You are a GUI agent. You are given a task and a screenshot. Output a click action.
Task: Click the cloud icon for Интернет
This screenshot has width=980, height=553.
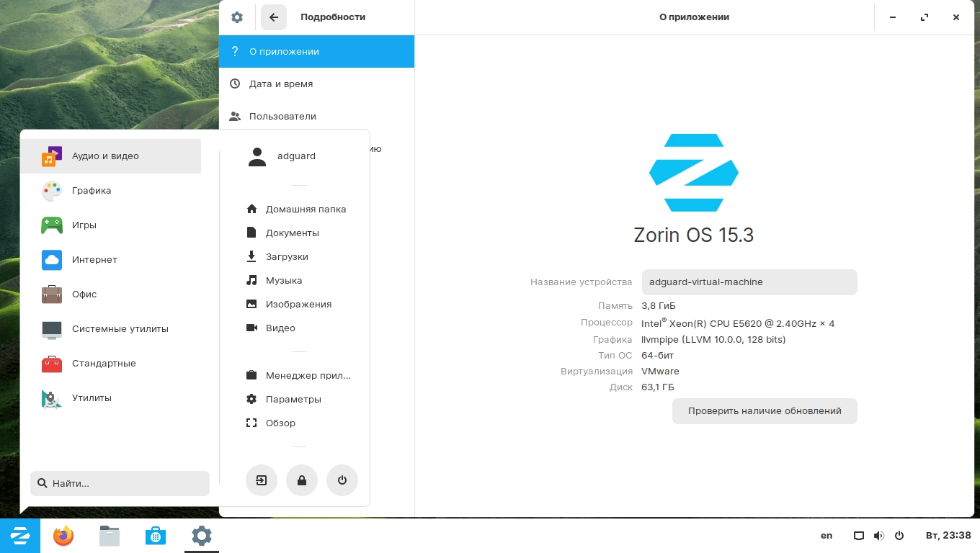click(52, 260)
